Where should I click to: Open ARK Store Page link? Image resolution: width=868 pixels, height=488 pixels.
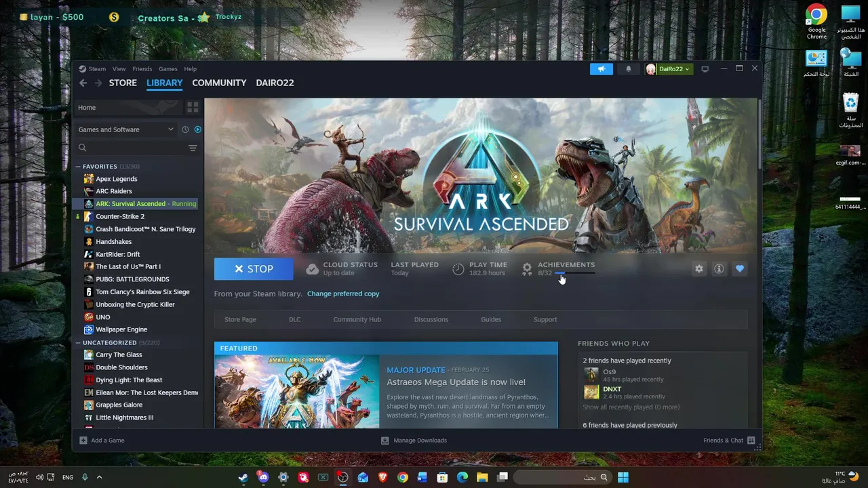click(240, 319)
